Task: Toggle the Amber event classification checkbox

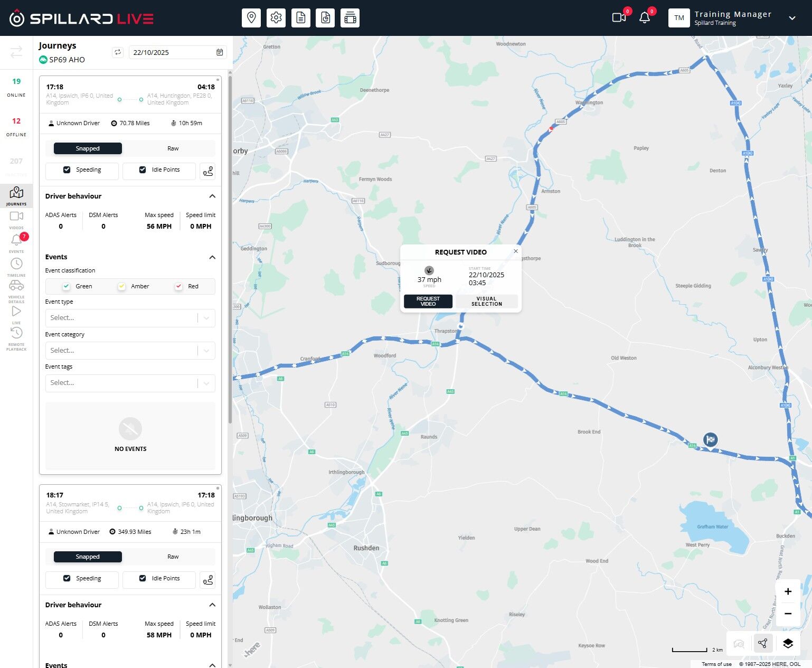Action: (121, 286)
